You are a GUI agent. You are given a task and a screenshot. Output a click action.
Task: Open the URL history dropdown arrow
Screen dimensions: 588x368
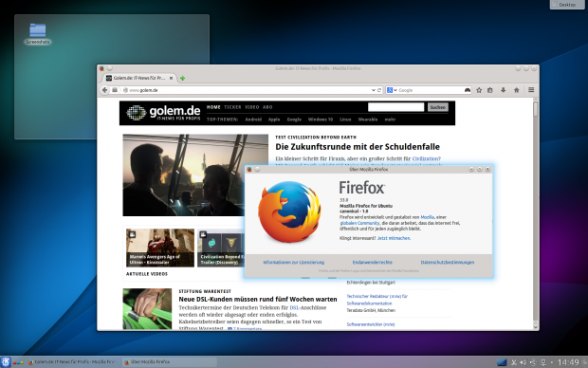(373, 90)
